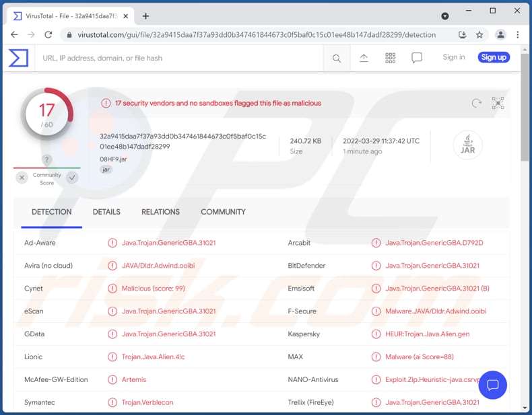Screen dimensions: 532x415
Task: Open the chat bubble widget
Action: [x=492, y=385]
